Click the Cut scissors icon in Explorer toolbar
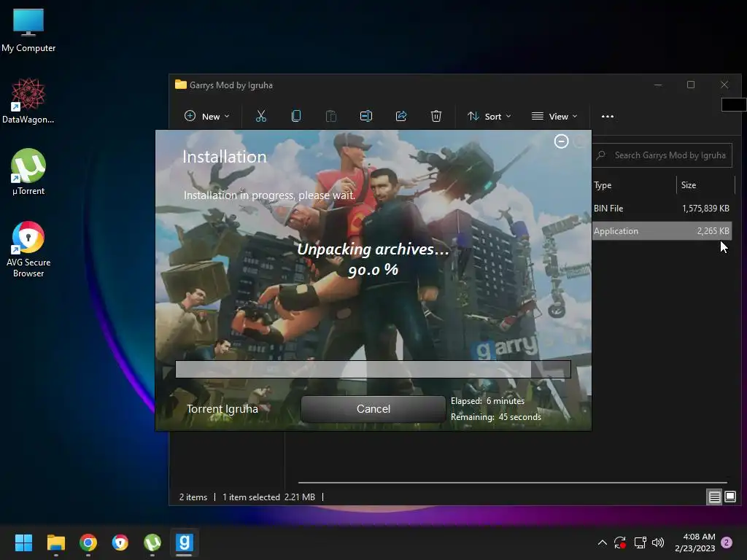The height and width of the screenshot is (560, 747). (261, 116)
